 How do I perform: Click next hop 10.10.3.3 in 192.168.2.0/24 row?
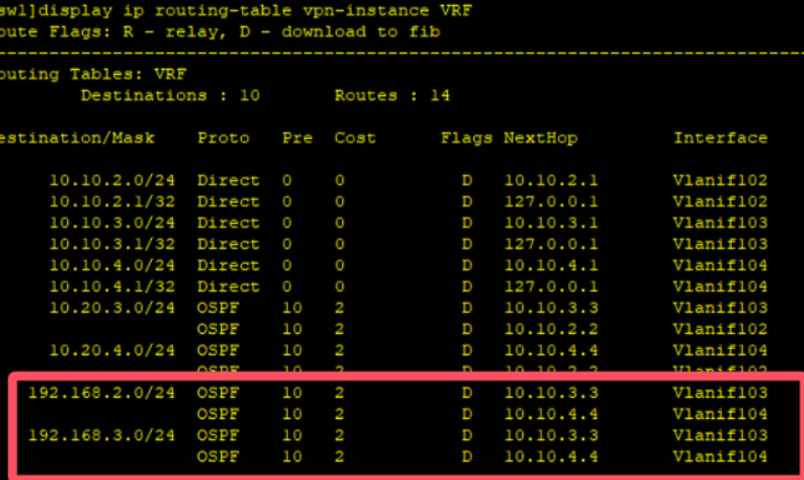(551, 393)
